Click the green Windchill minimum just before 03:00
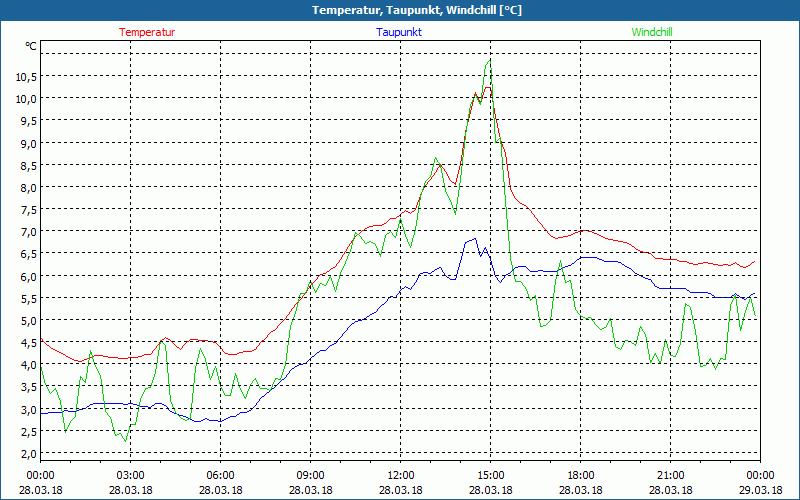Image resolution: width=800 pixels, height=500 pixels. [x=126, y=441]
